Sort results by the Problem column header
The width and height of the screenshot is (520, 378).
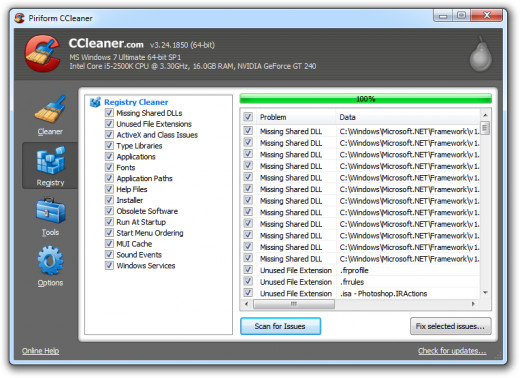click(296, 117)
